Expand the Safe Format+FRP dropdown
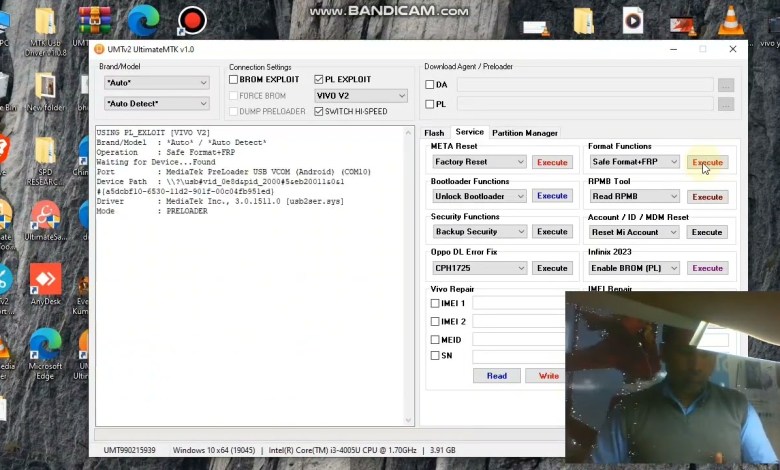Screen dimensions: 780x470 tap(634, 162)
